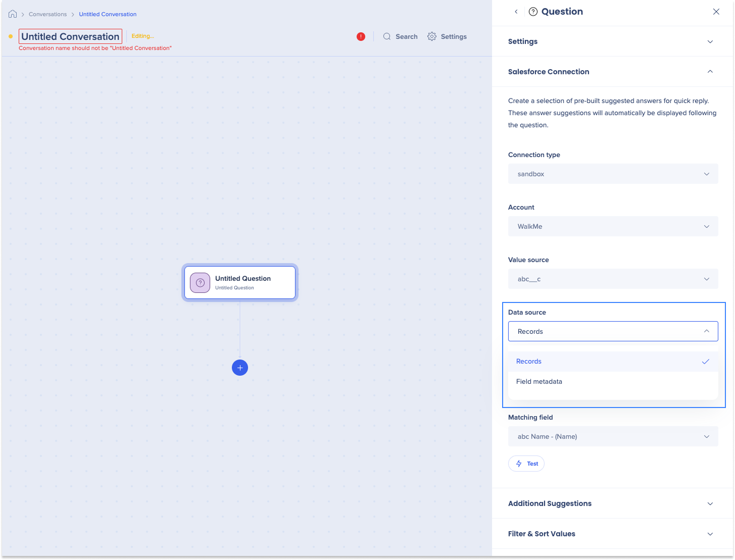Expand the Settings section

pos(612,41)
